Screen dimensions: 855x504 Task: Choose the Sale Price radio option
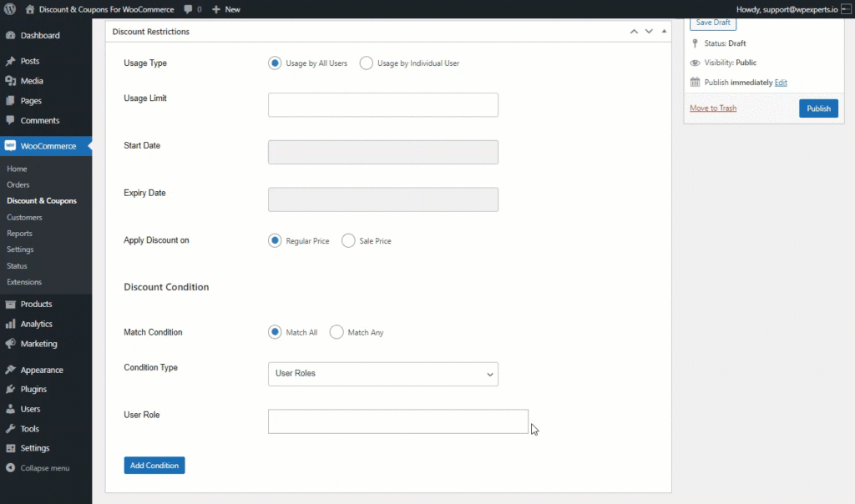(348, 240)
